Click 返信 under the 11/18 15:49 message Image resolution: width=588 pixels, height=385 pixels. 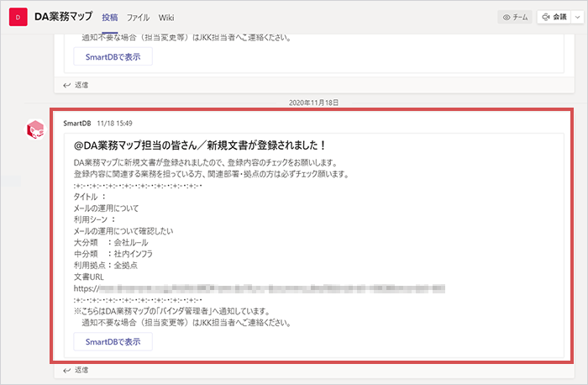click(x=81, y=370)
